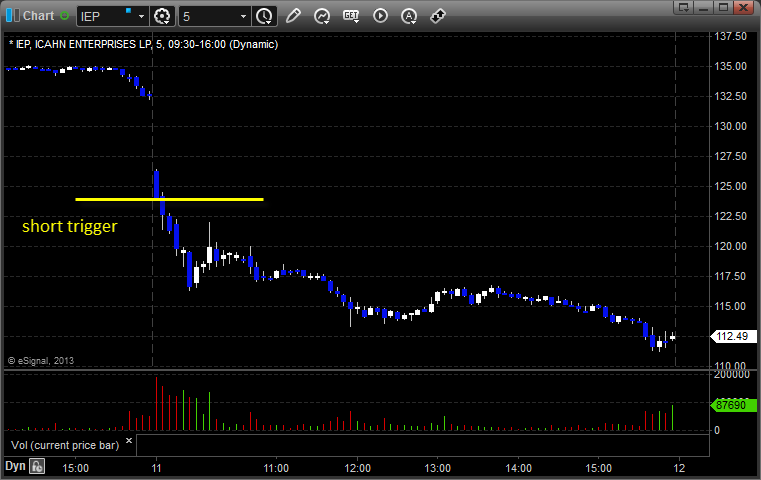This screenshot has width=761, height=480.
Task: Click the green volume value marker 87690
Action: [733, 405]
